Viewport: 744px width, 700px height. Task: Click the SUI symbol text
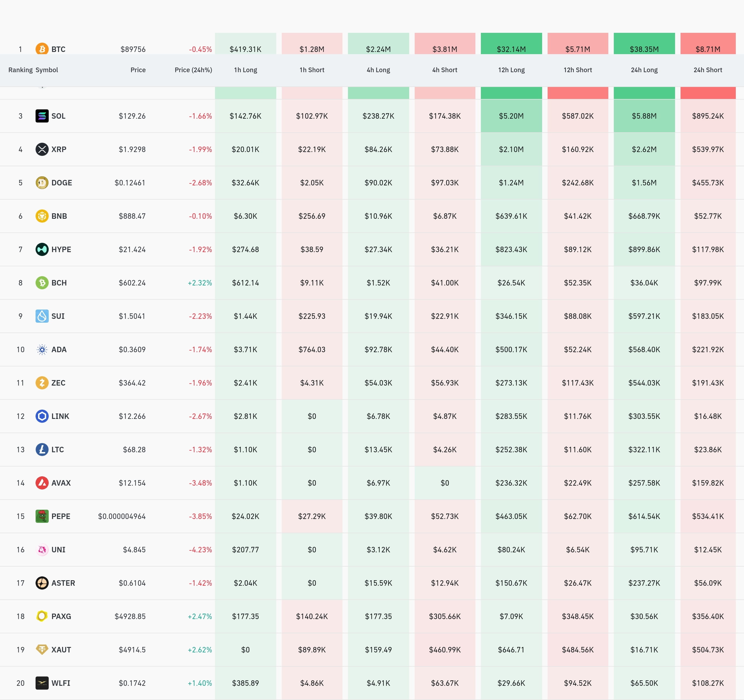click(58, 316)
